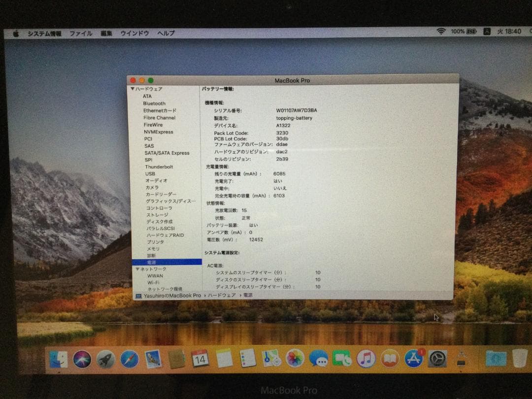
Task: Open Messages speech bubble icon
Action: (318, 358)
